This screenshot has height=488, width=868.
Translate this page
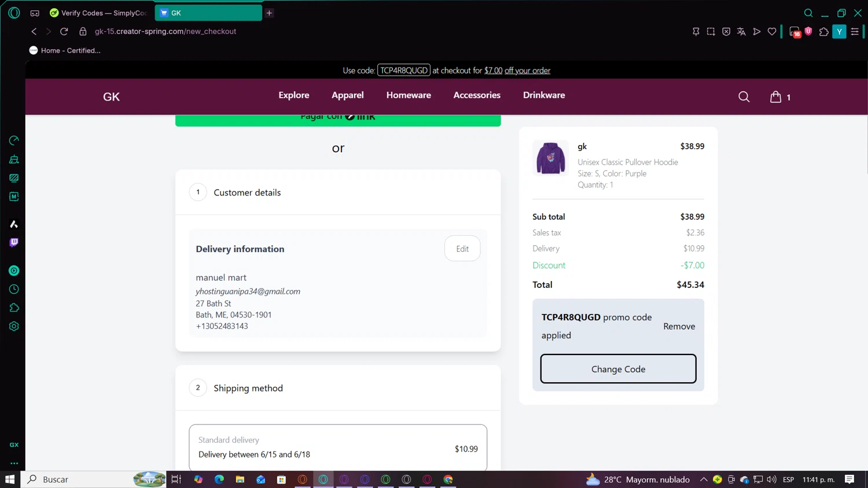coord(741,32)
